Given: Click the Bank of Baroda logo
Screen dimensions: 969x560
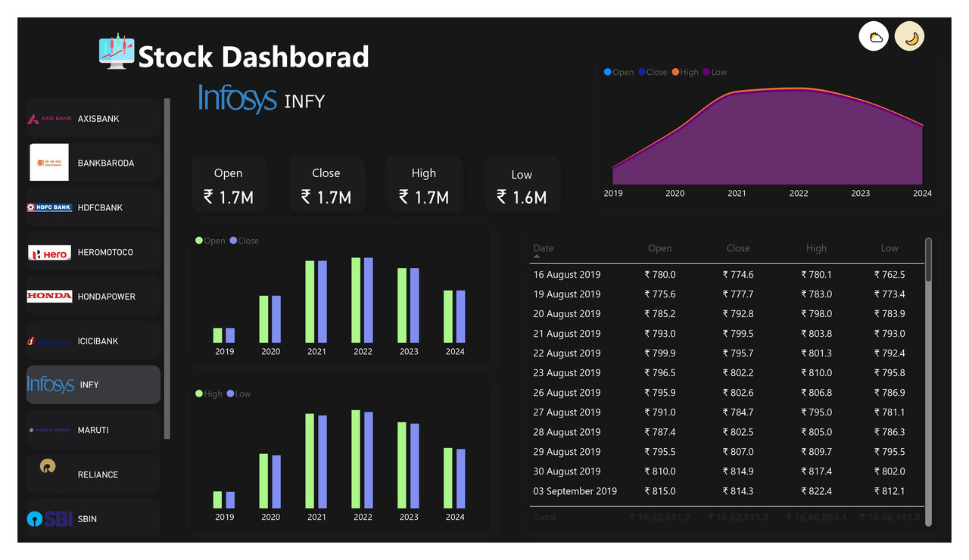Looking at the screenshot, I should coord(49,163).
